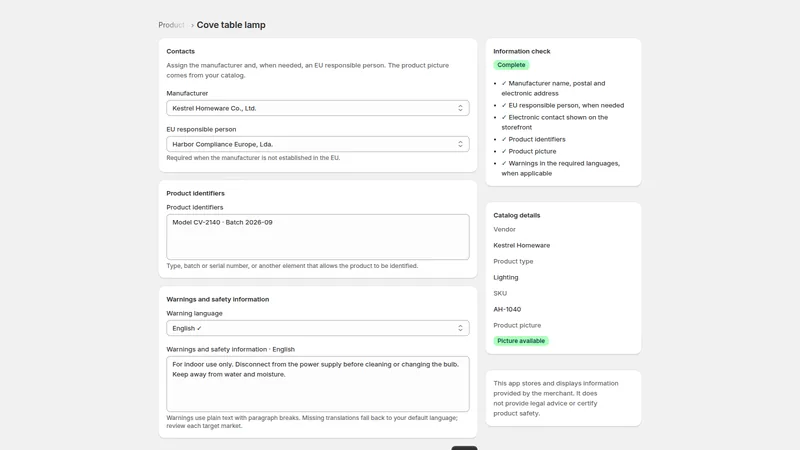Click the EU responsible person checklist item

tap(563, 105)
